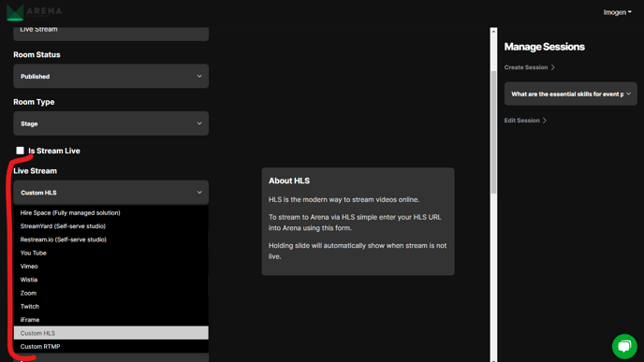The width and height of the screenshot is (644, 362).
Task: Toggle the Is Stream Live checkbox
Action: tap(21, 151)
